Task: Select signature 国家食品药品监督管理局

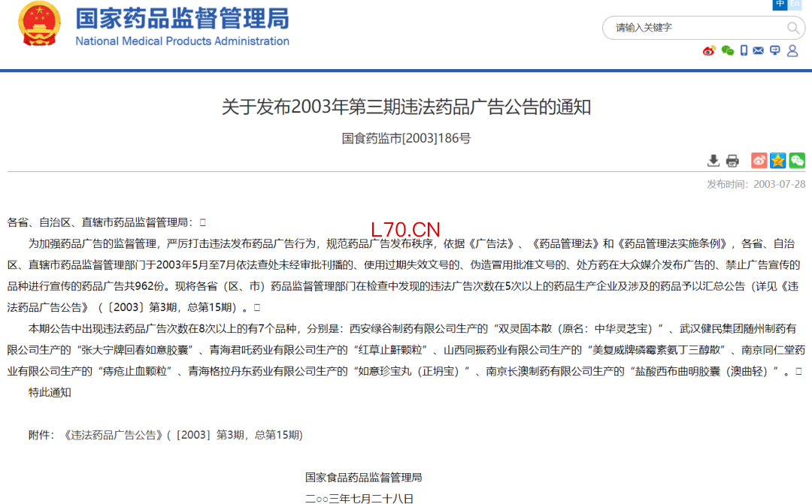Action: [x=364, y=478]
